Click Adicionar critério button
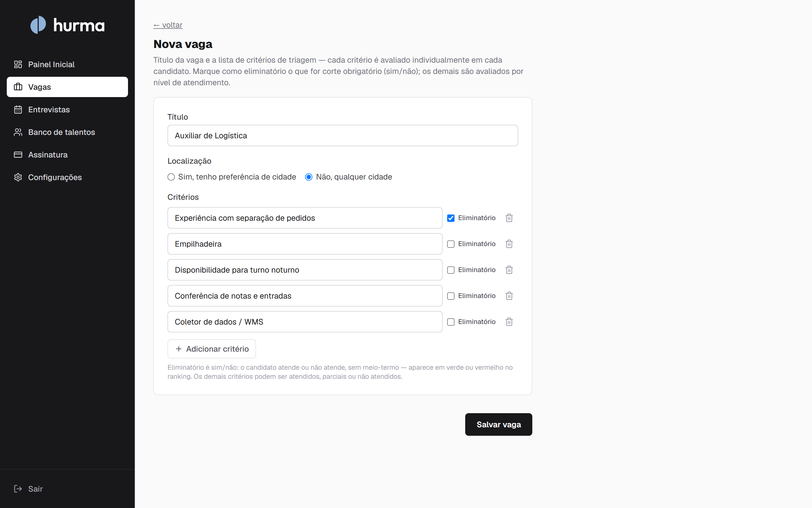The height and width of the screenshot is (508, 812). click(x=211, y=349)
